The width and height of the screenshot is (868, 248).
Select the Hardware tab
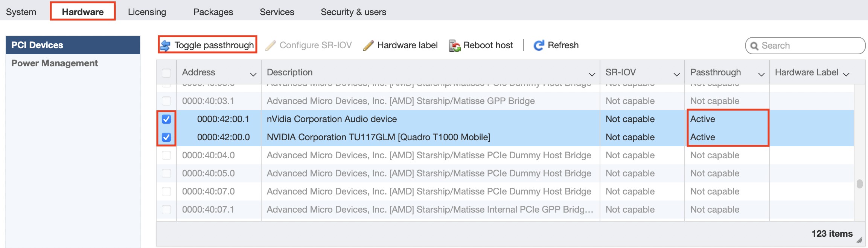83,12
